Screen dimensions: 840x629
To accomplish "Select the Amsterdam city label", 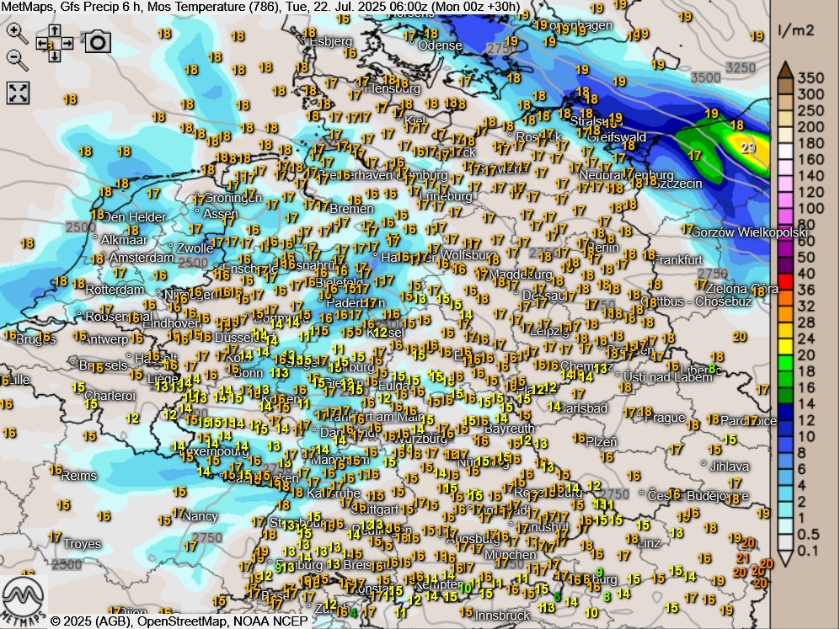I will pyautogui.click(x=141, y=258).
